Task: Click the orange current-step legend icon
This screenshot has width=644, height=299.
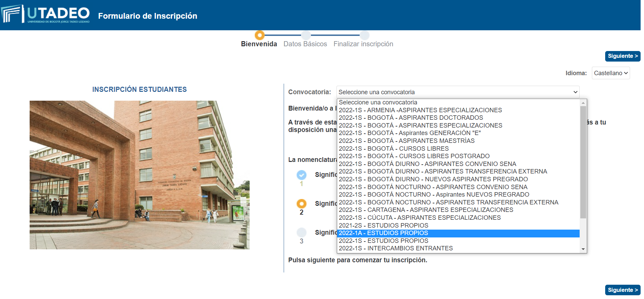Action: point(301,204)
